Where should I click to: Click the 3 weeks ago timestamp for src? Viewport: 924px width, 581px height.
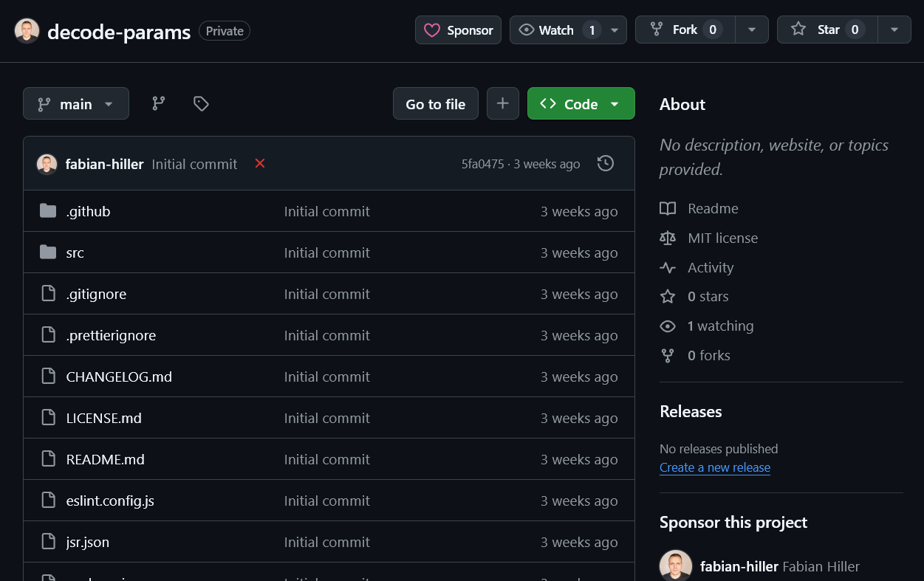tap(579, 252)
